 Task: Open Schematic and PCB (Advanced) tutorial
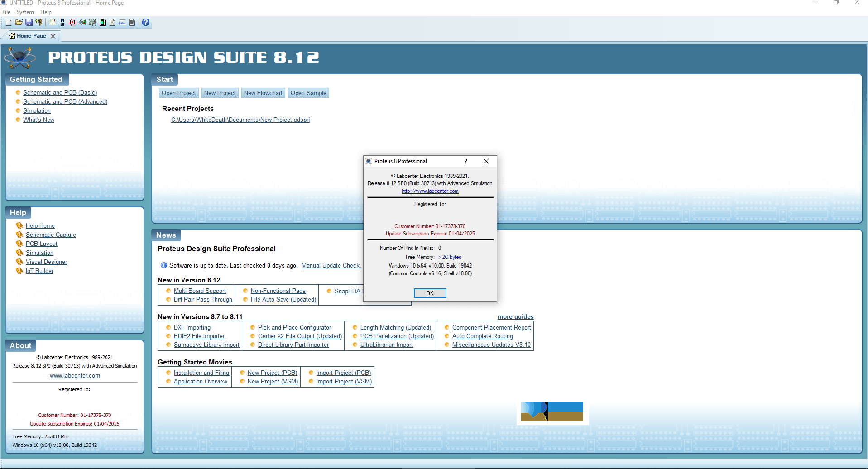pos(65,101)
